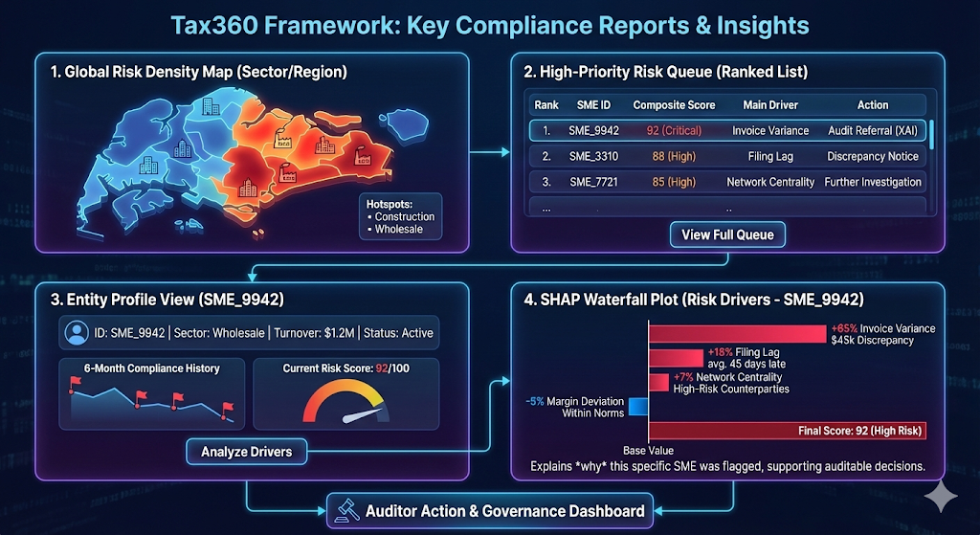The width and height of the screenshot is (980, 535).
Task: Select the SME_9942 row in risk queue
Action: (727, 130)
